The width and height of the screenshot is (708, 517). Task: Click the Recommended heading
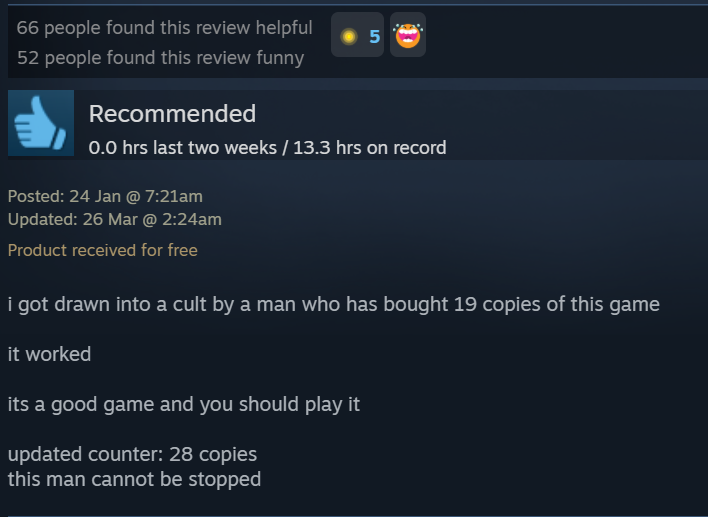click(x=172, y=113)
